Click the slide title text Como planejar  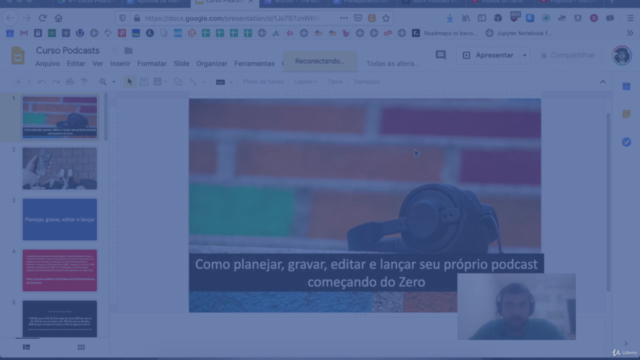[x=366, y=273]
